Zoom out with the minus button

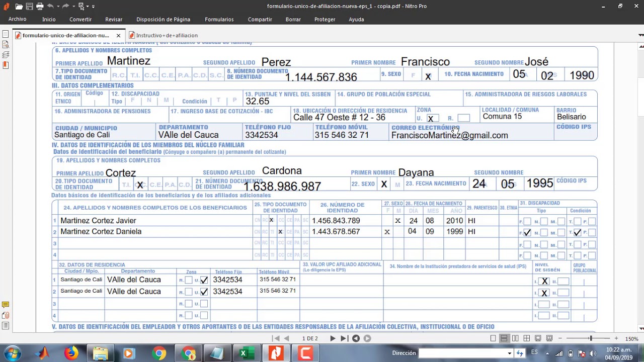560,338
